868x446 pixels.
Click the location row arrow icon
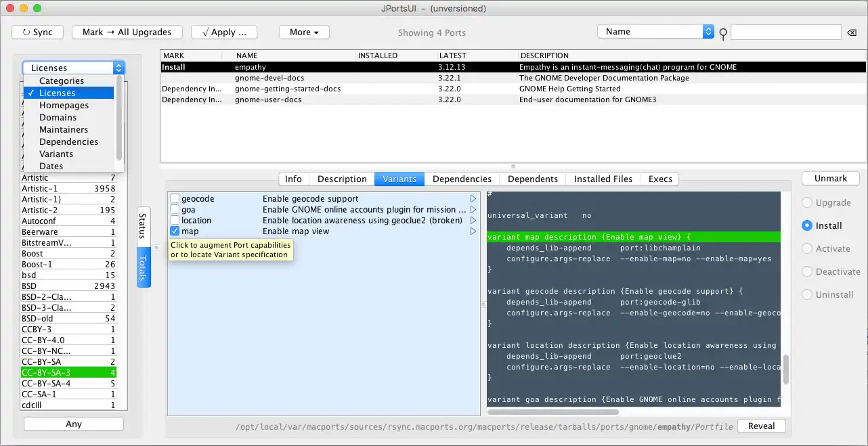pos(473,221)
